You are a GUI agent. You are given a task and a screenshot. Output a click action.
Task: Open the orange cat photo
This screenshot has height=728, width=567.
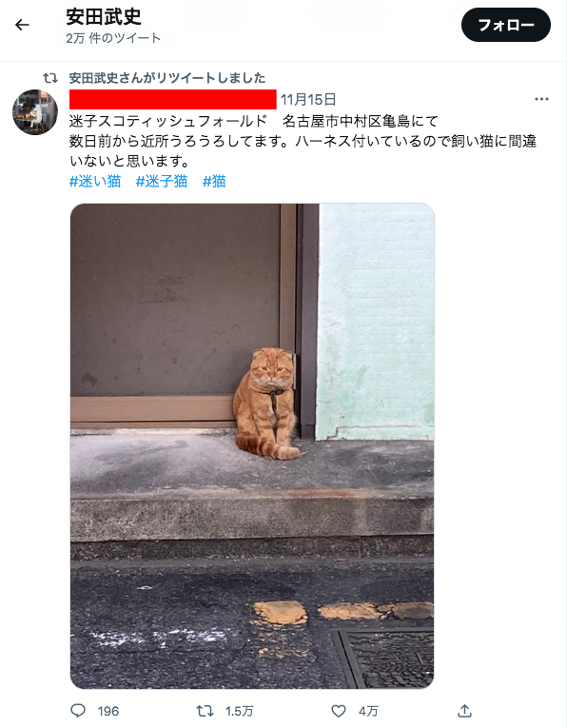[252, 445]
